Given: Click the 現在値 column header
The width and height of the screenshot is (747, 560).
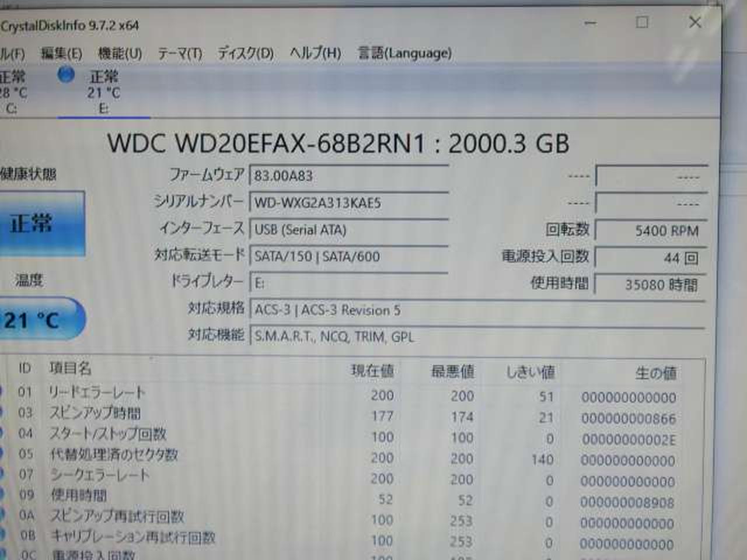Looking at the screenshot, I should coord(372,370).
